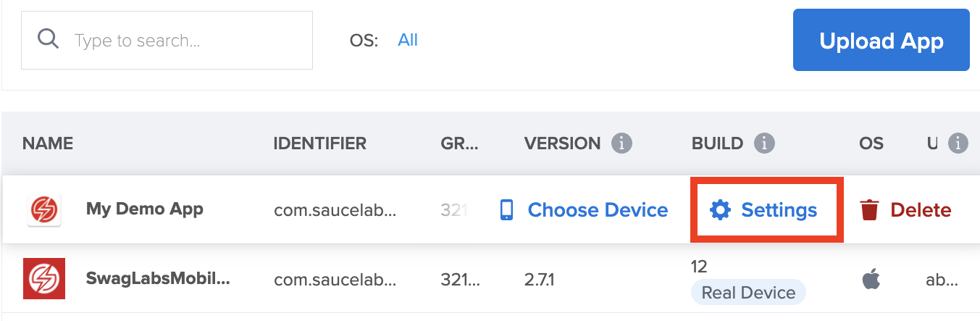Click the phone icon for Choose Device

point(506,210)
